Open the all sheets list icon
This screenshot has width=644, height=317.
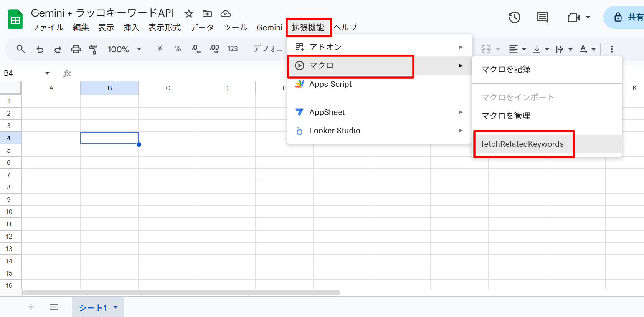54,307
